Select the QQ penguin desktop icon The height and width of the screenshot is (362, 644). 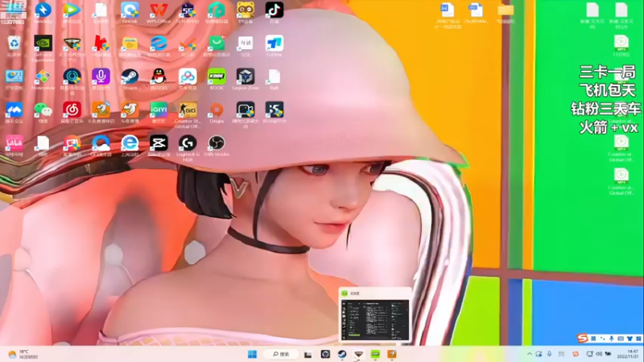[x=159, y=79]
